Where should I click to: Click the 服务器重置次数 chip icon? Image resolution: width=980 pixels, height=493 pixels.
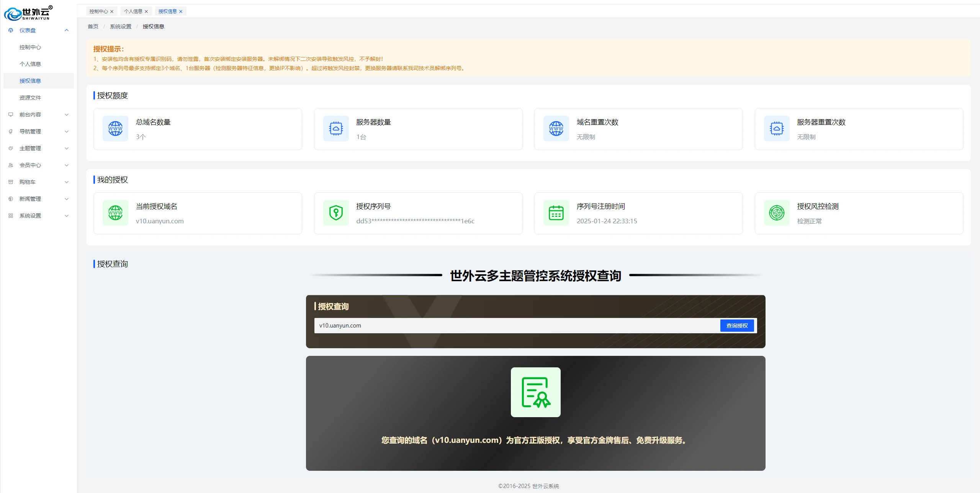[777, 129]
